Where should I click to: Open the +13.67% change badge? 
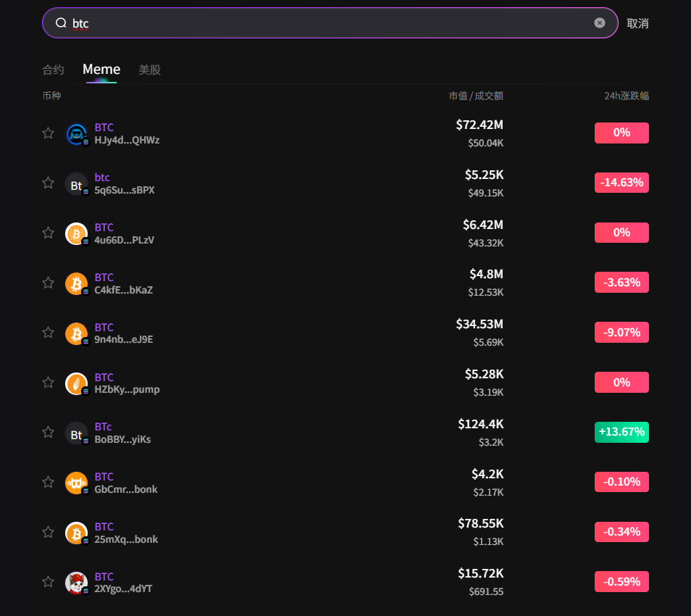621,432
